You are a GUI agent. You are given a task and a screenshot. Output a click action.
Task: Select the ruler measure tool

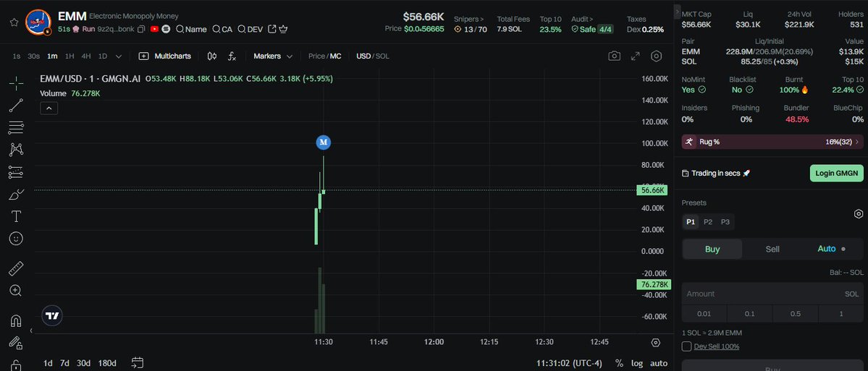pos(16,269)
